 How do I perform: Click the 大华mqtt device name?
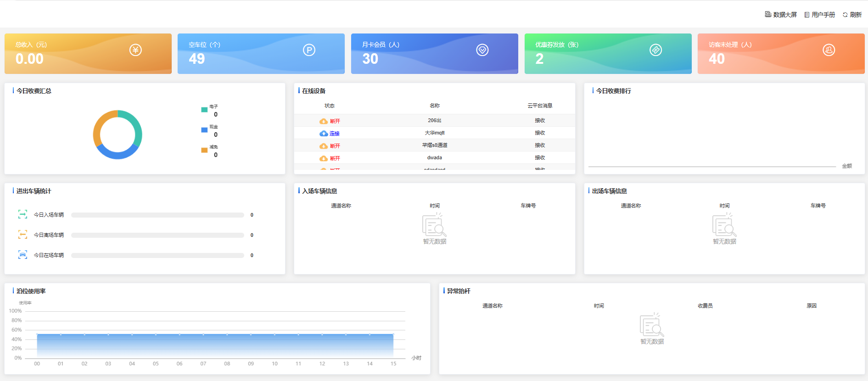[435, 133]
